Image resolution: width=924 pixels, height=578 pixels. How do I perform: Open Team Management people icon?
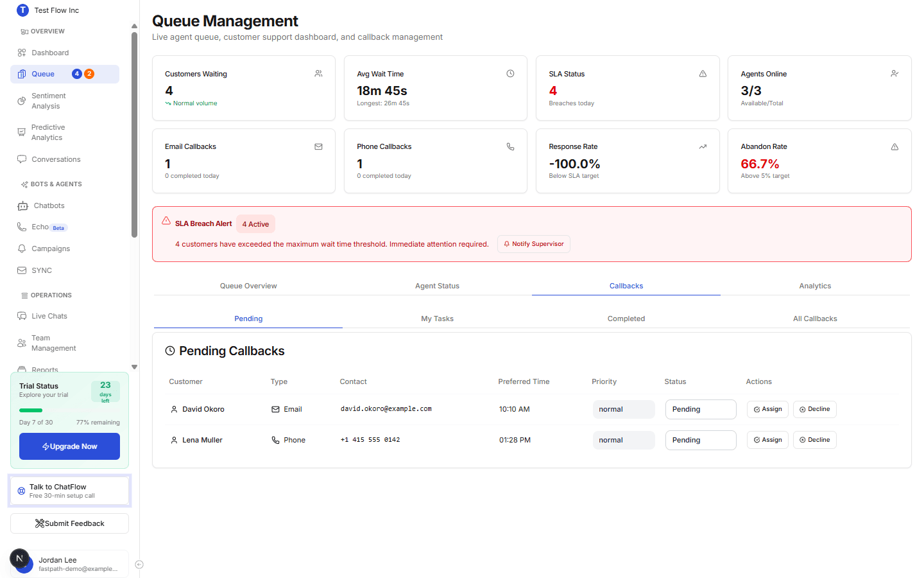(22, 343)
